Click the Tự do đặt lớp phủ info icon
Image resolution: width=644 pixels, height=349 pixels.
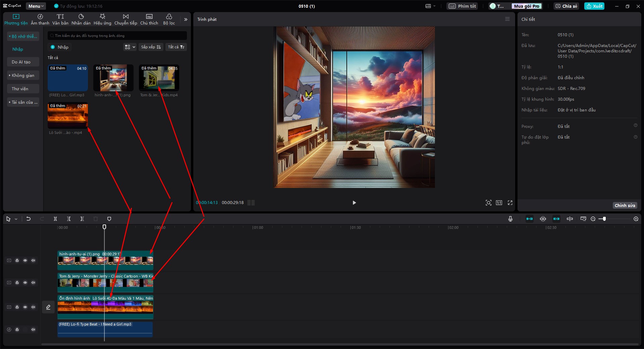click(x=635, y=137)
